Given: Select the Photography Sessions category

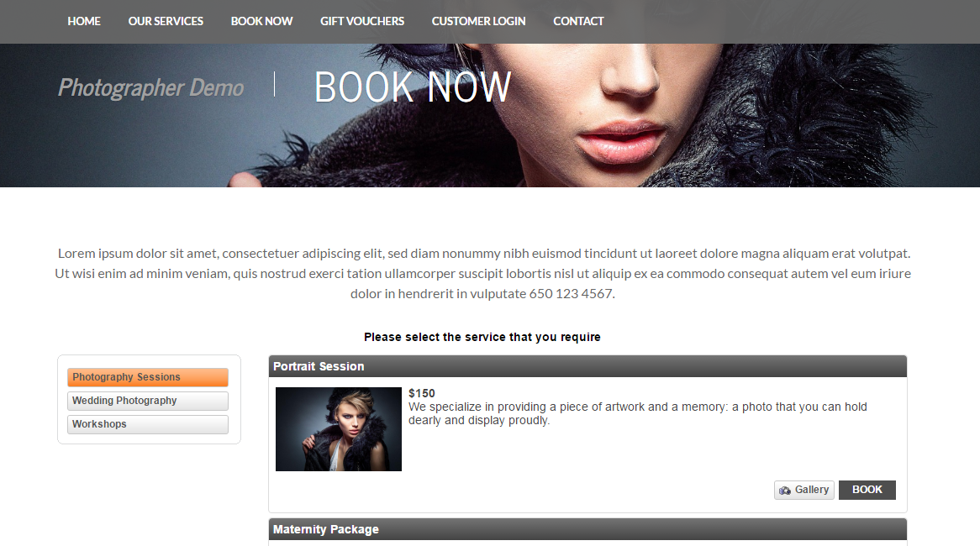Looking at the screenshot, I should click(x=147, y=377).
